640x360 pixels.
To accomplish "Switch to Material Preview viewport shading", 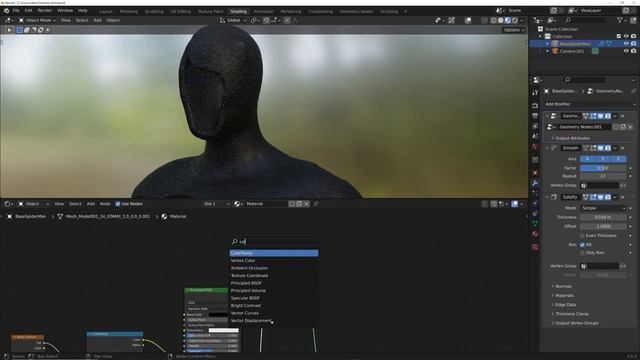I will pos(508,20).
